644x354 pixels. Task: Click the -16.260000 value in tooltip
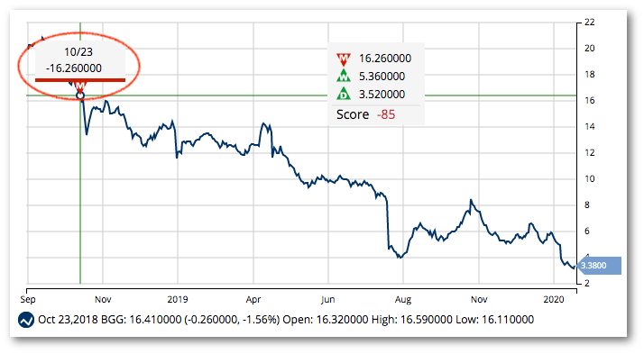74,68
